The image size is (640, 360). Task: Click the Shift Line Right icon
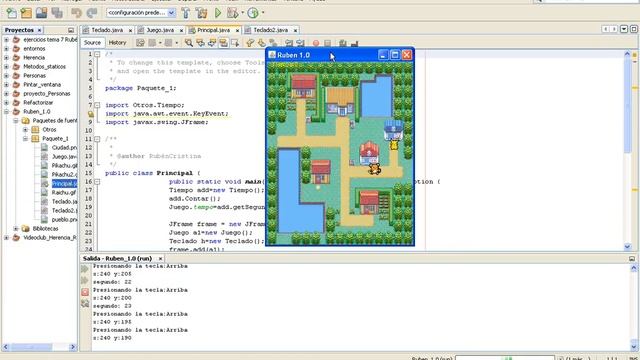(301, 43)
